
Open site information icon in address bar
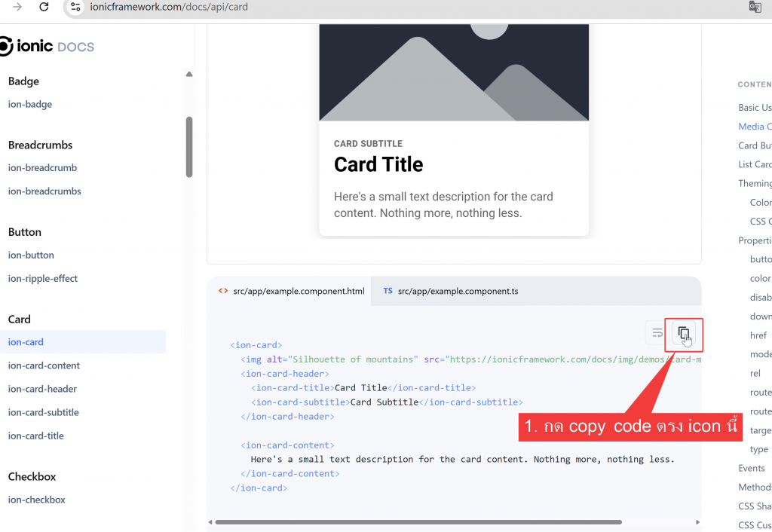coord(74,8)
